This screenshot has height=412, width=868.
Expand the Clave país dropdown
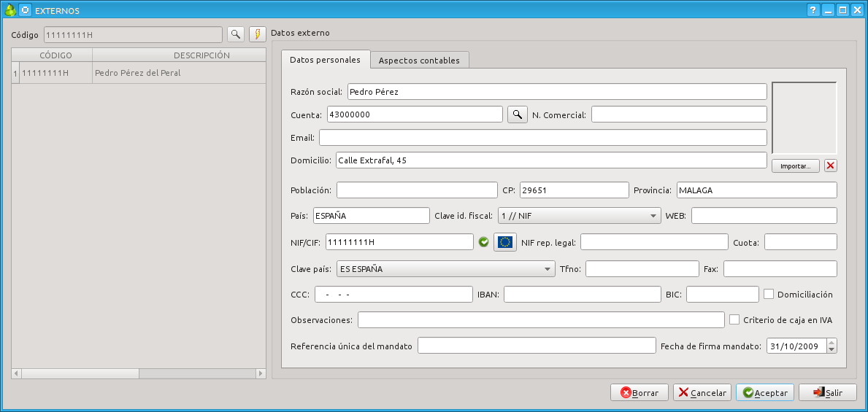coord(445,269)
